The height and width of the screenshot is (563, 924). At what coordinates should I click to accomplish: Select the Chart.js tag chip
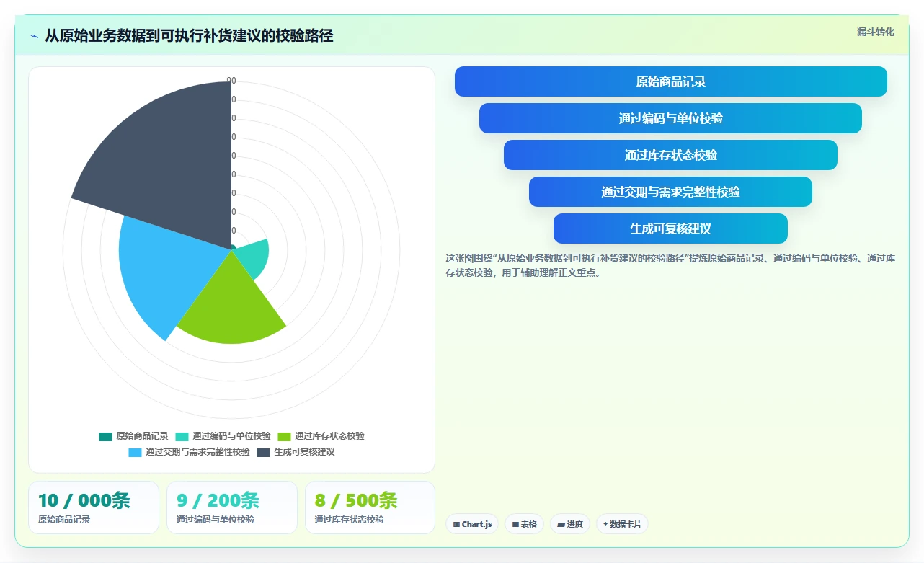pos(472,524)
